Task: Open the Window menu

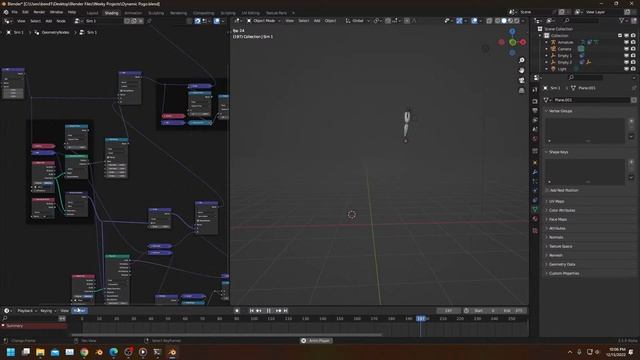Action: point(56,12)
